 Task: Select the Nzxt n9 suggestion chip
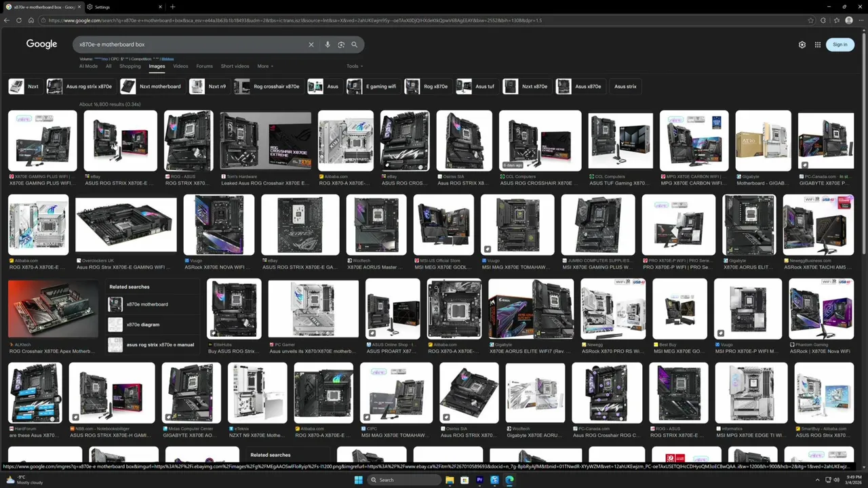point(209,86)
